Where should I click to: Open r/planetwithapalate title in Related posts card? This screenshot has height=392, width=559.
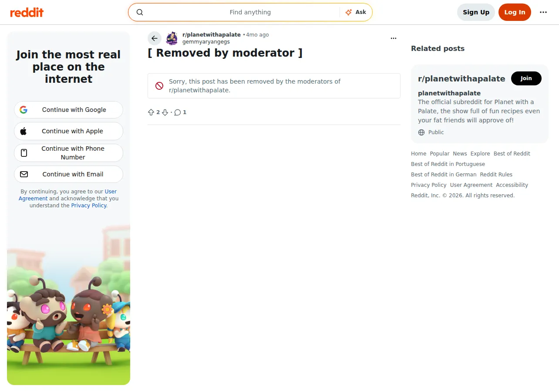pyautogui.click(x=461, y=79)
